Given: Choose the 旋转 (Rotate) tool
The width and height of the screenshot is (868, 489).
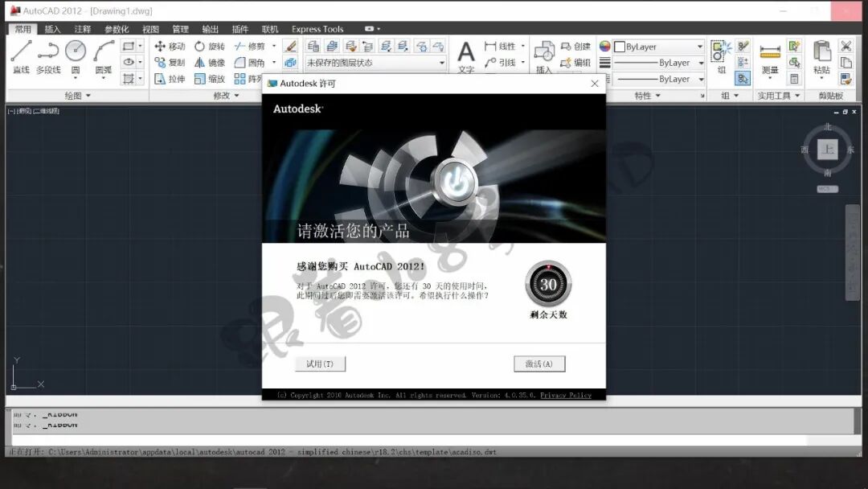Looking at the screenshot, I should pyautogui.click(x=210, y=46).
